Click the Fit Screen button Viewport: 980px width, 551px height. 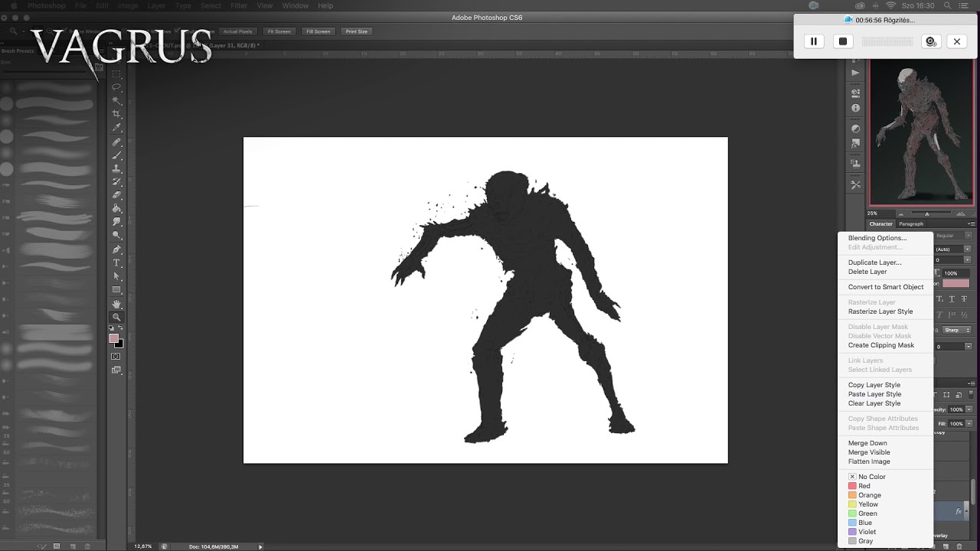[279, 31]
